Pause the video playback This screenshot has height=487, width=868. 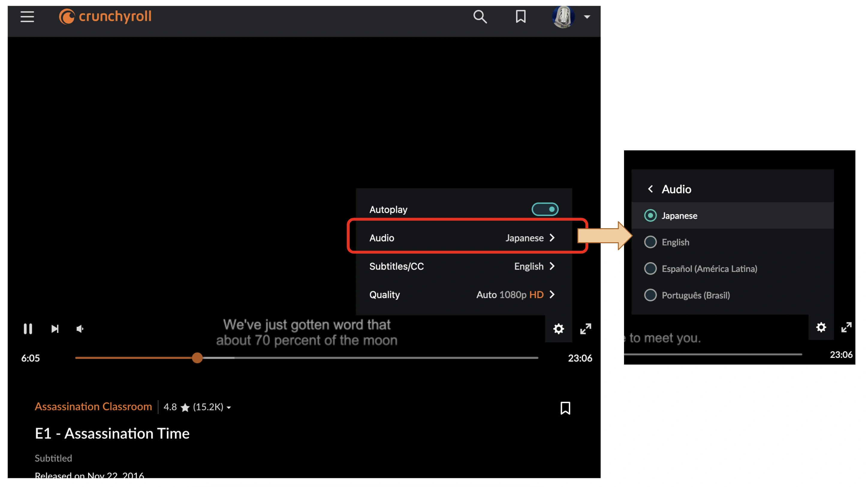click(x=28, y=329)
